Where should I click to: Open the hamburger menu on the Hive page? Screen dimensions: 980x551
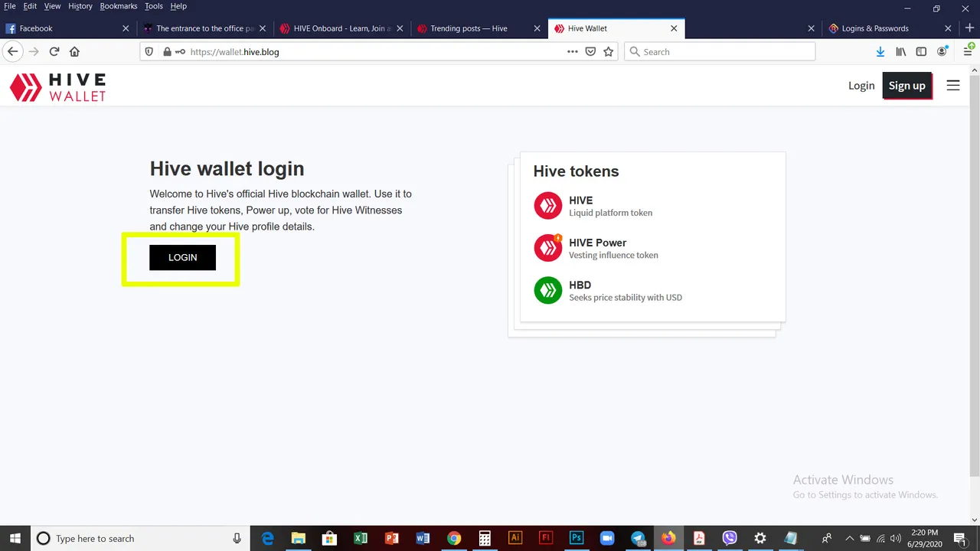pos(953,86)
